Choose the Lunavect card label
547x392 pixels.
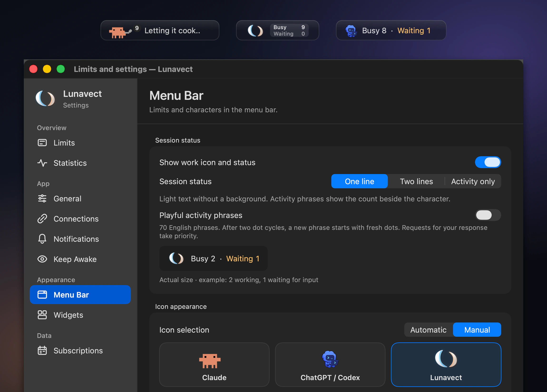(x=446, y=377)
